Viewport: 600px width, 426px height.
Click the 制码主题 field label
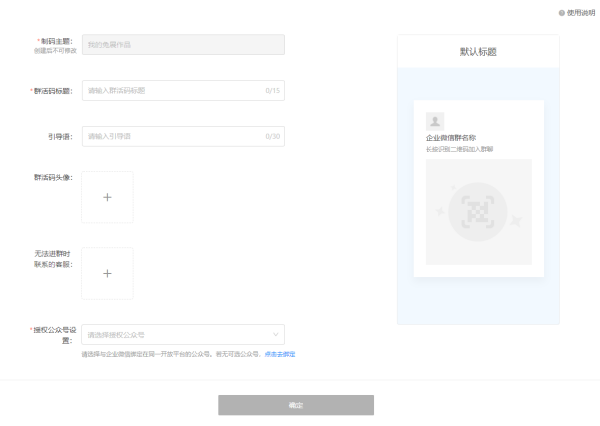(55, 41)
